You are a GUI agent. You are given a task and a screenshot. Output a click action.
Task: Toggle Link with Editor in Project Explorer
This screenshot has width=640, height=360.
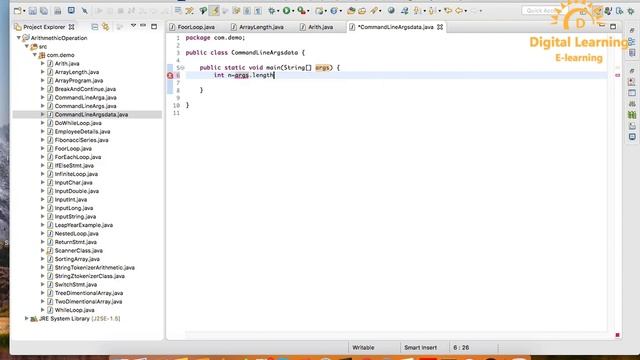click(x=106, y=27)
